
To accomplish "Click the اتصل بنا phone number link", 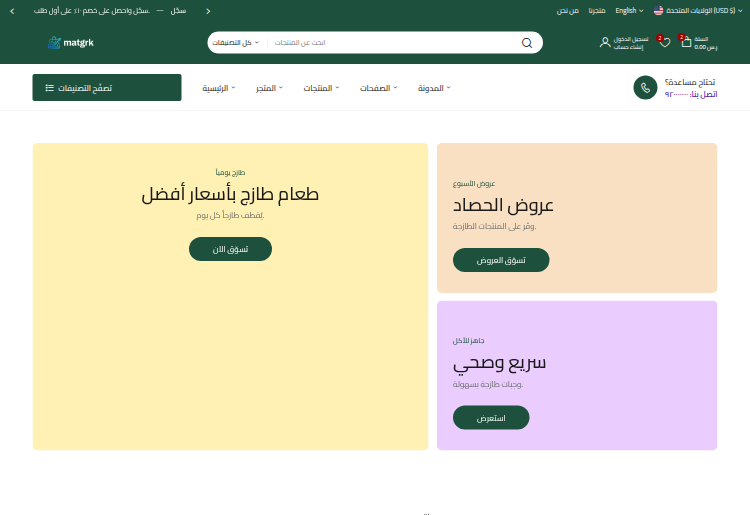I will [x=691, y=94].
